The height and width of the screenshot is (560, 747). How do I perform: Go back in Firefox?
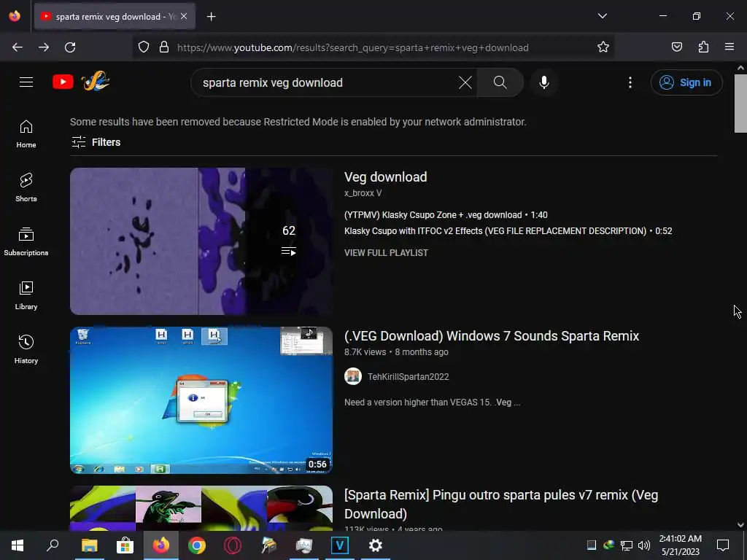18,47
